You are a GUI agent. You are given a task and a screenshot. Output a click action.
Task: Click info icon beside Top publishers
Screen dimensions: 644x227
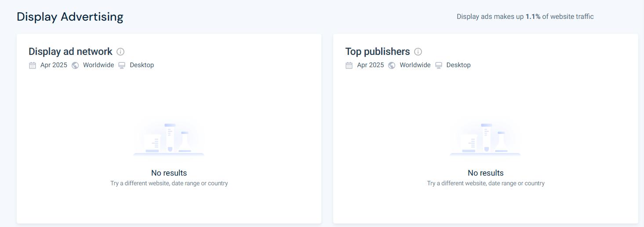418,52
